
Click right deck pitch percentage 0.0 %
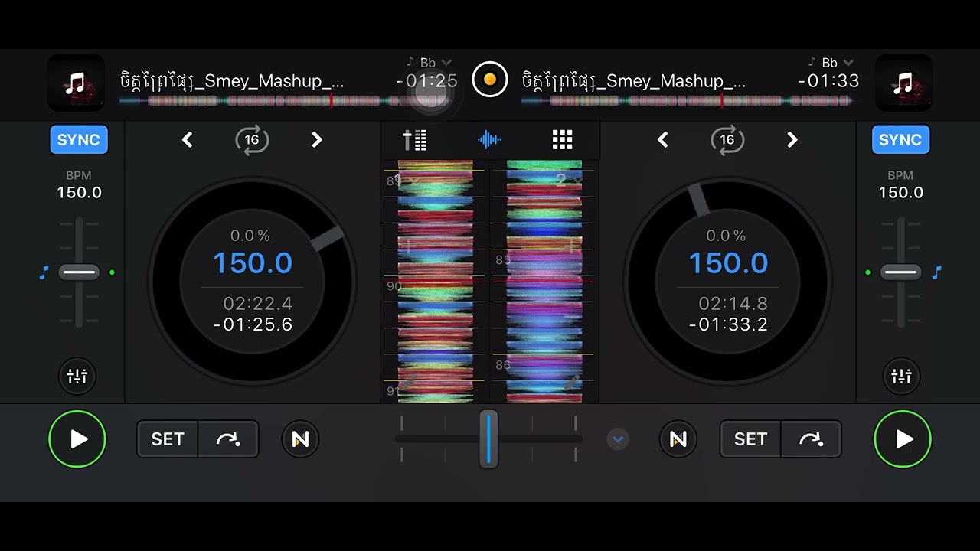726,236
